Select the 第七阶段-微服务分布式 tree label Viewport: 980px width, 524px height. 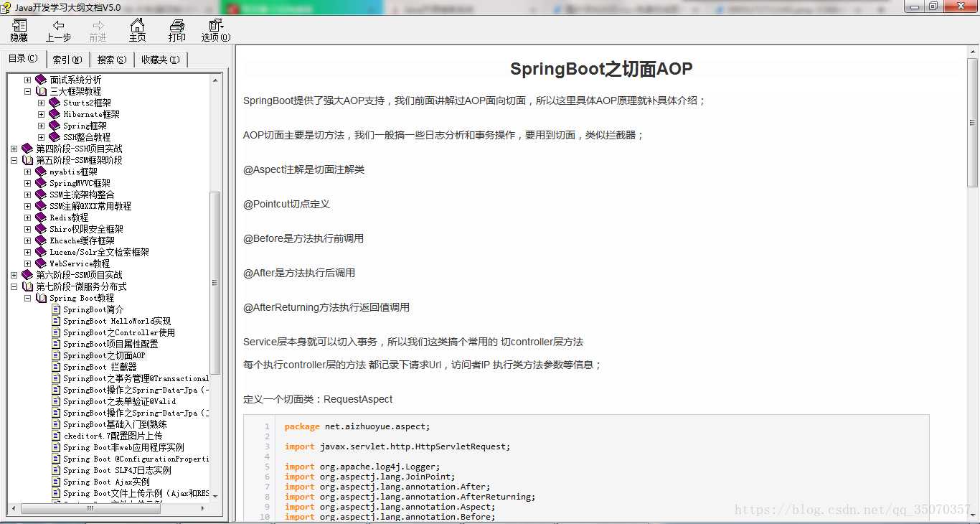pyautogui.click(x=81, y=286)
